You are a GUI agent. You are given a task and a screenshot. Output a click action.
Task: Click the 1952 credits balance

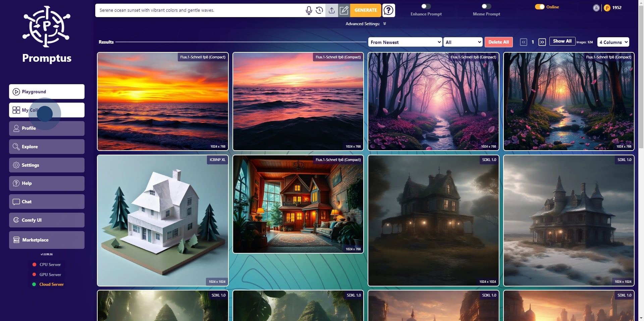pyautogui.click(x=617, y=8)
